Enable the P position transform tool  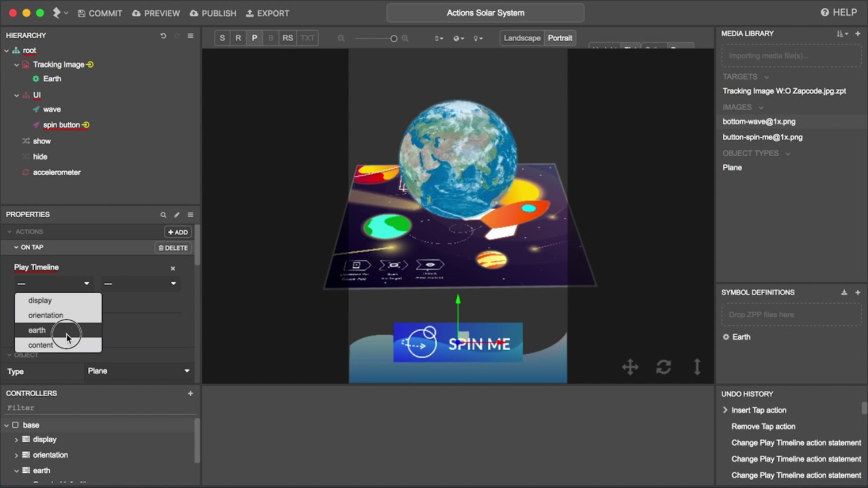[254, 38]
